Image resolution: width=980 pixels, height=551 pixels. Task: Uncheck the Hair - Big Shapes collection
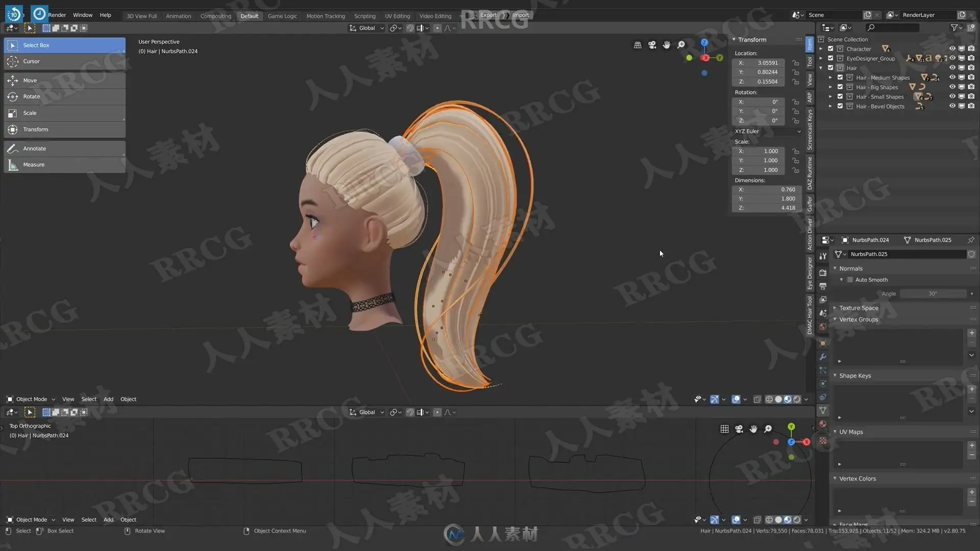[x=840, y=87]
